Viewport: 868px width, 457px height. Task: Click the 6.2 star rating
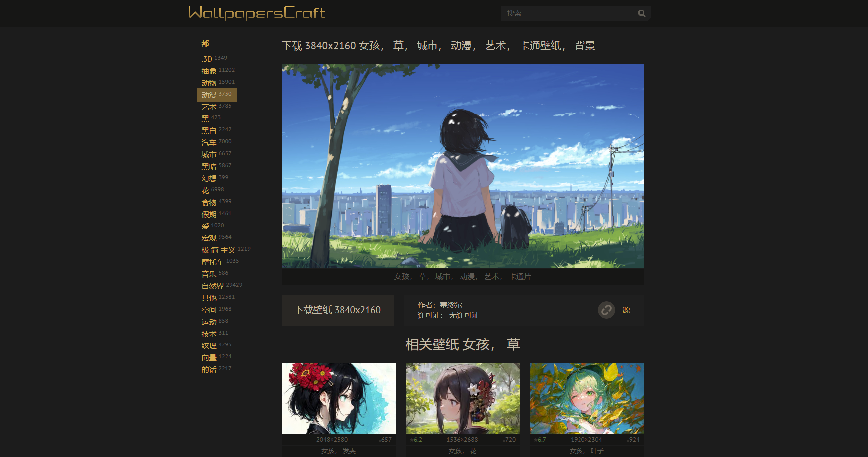416,440
